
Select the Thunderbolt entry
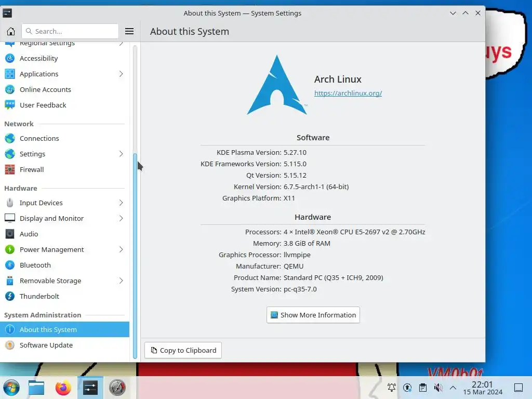click(x=65, y=296)
